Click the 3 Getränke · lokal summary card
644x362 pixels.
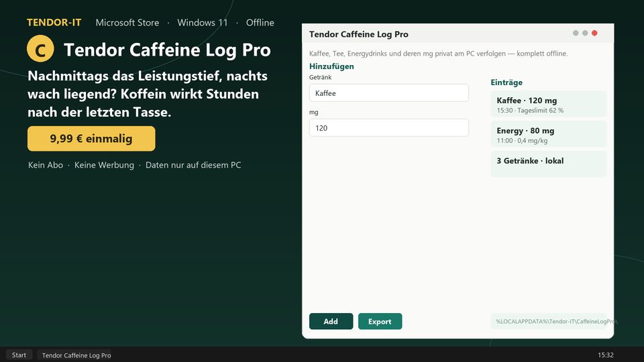pos(548,164)
